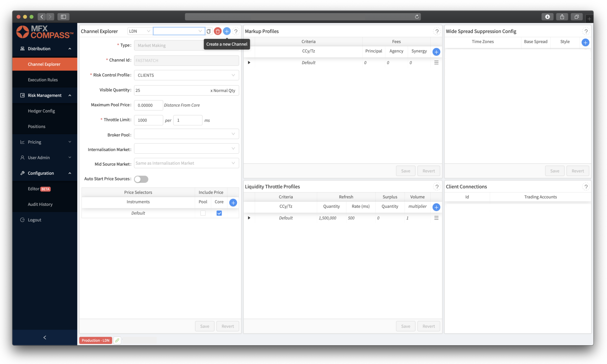Viewport: 607px width, 364px height.
Task: Open Client Connections help icon
Action: 586,187
